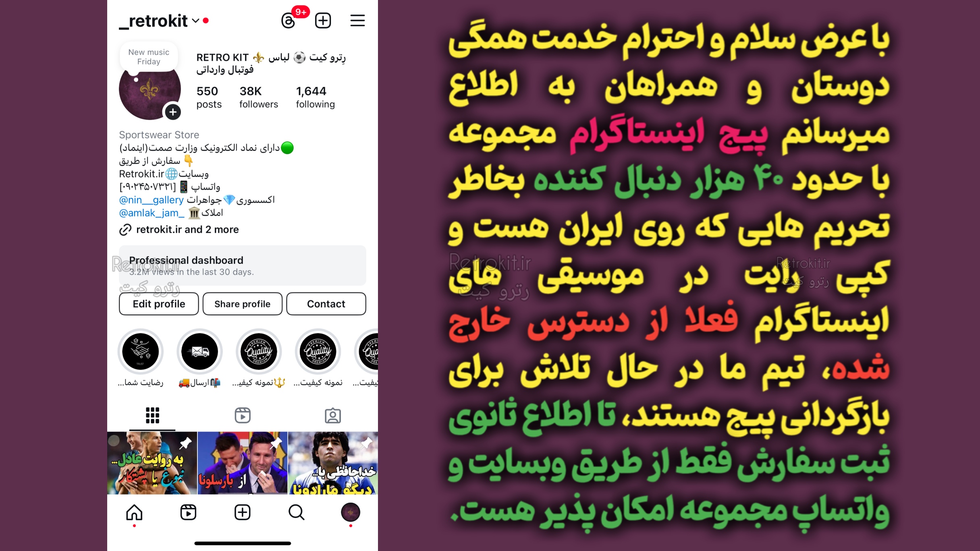This screenshot has width=980, height=551.
Task: Switch to Reels tab on profile
Action: (x=243, y=415)
